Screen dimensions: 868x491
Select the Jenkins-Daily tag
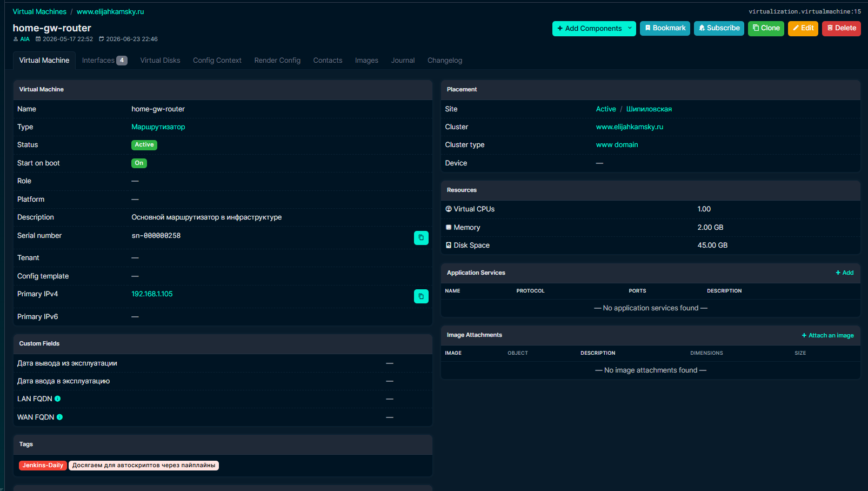click(x=43, y=466)
